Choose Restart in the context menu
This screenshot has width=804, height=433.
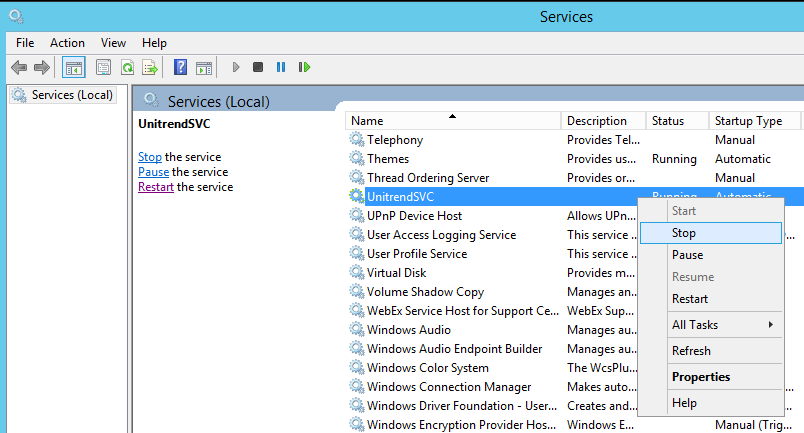coord(711,299)
